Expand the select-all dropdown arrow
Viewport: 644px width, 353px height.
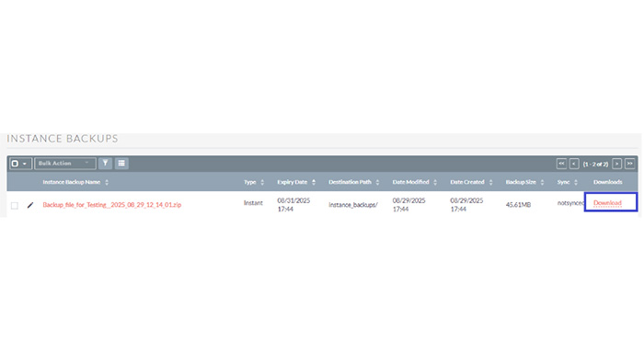click(x=25, y=164)
